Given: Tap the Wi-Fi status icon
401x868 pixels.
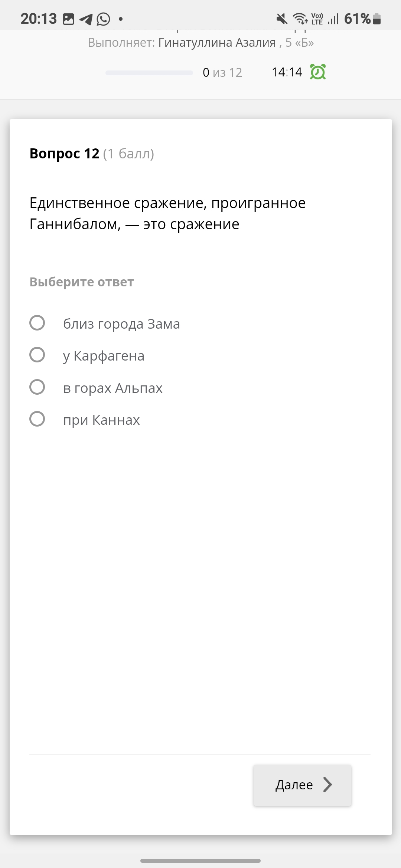Looking at the screenshot, I should click(x=300, y=19).
